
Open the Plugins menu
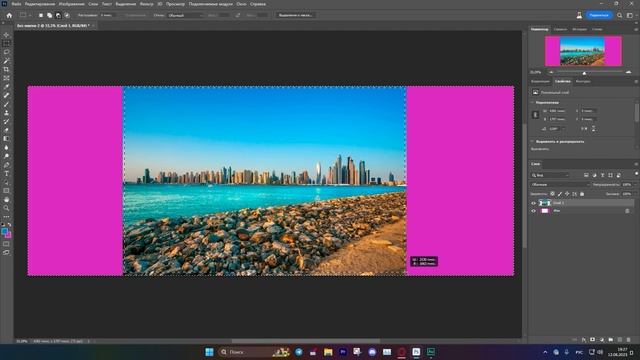point(210,4)
